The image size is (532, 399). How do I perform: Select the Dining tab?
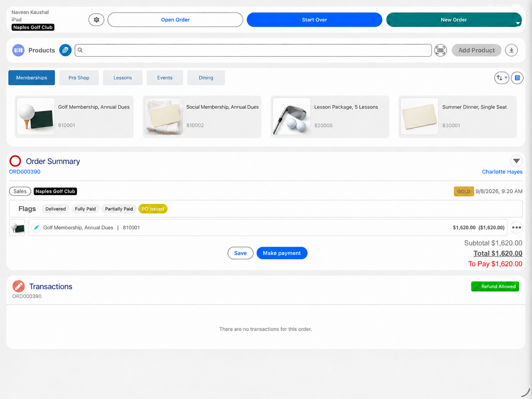coord(206,78)
